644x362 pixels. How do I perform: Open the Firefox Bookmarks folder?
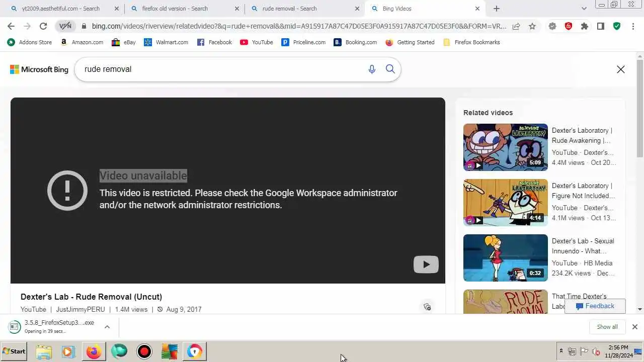(471, 42)
